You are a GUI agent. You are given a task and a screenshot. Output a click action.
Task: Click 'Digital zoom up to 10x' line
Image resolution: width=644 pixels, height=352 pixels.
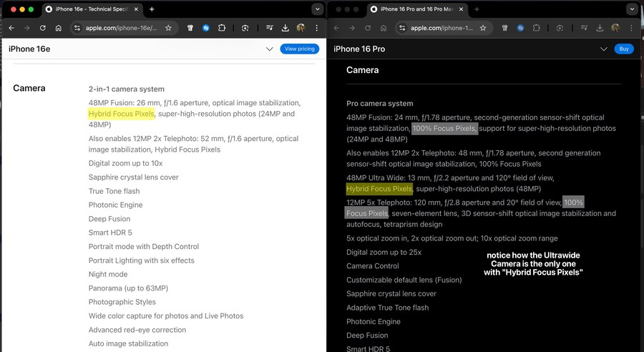pos(126,163)
